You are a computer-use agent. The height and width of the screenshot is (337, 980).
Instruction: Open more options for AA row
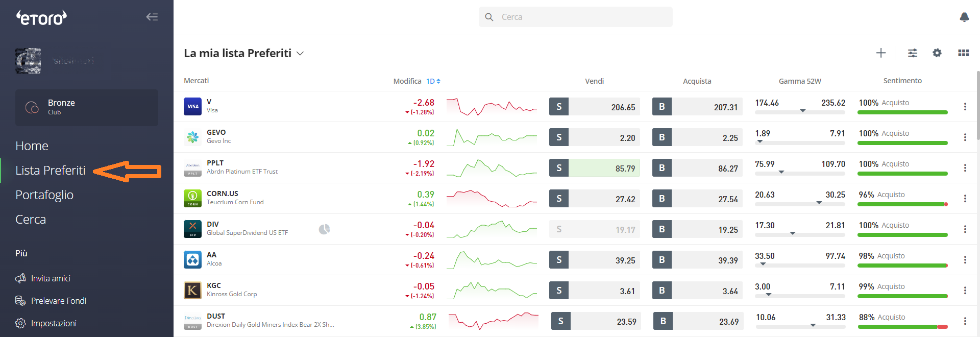tap(965, 259)
